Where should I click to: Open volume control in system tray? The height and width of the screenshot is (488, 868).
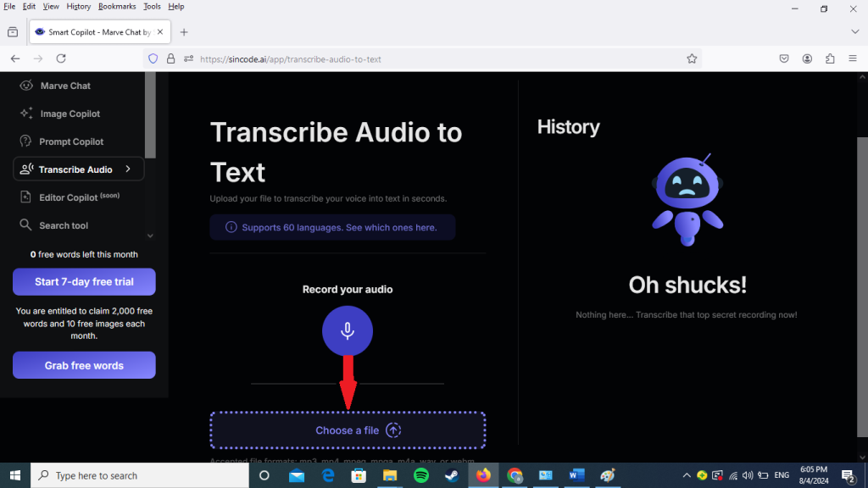(748, 475)
